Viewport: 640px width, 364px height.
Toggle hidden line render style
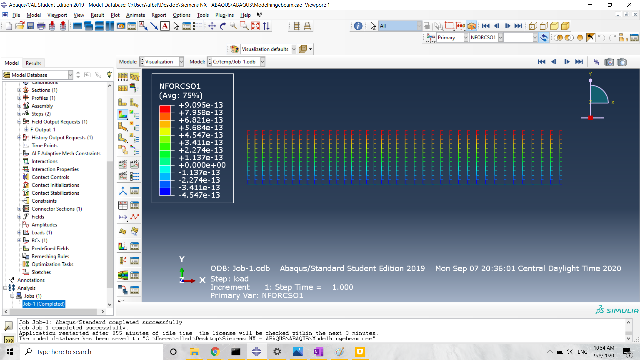pos(544,26)
